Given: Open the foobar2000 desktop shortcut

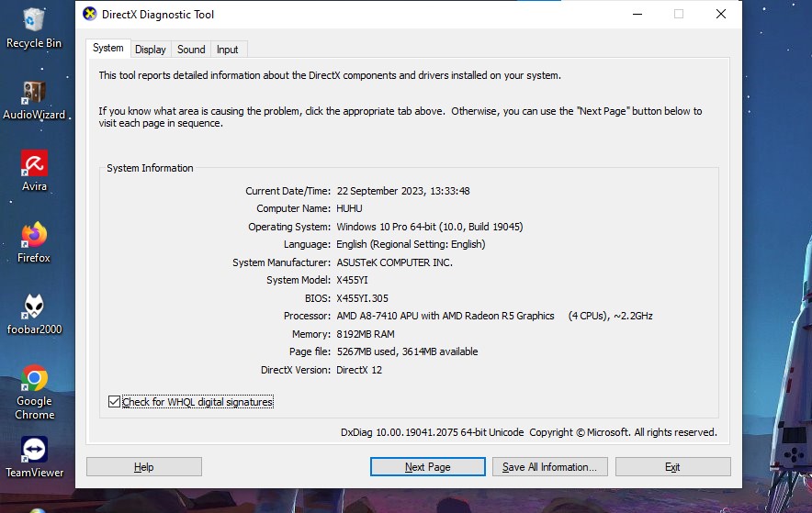Looking at the screenshot, I should point(34,314).
